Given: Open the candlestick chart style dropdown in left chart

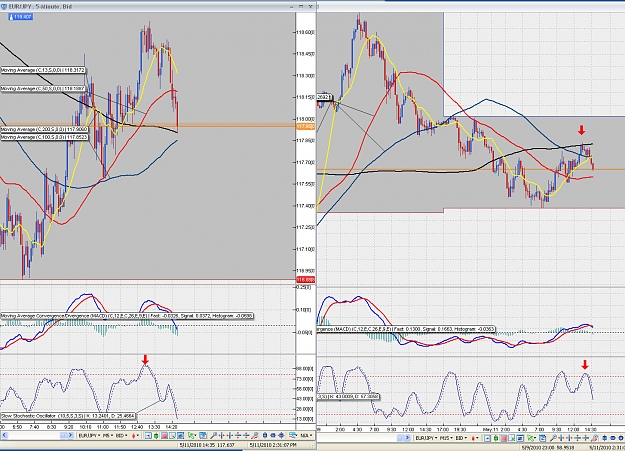Looking at the screenshot, I should tap(136, 435).
